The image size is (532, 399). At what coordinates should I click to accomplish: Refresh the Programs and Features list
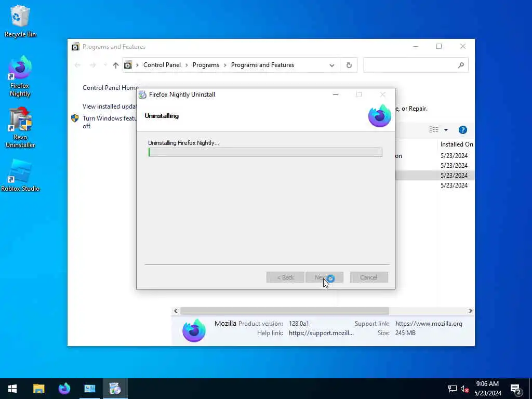(349, 65)
